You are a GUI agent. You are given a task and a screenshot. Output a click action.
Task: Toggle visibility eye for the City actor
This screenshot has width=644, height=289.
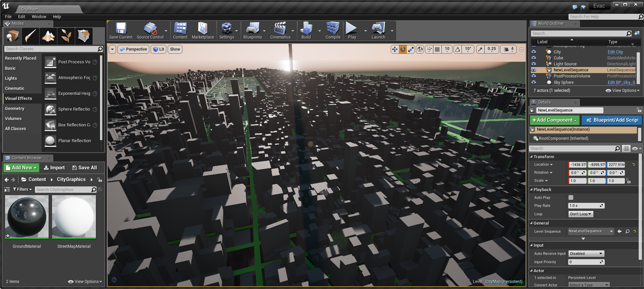tap(533, 52)
